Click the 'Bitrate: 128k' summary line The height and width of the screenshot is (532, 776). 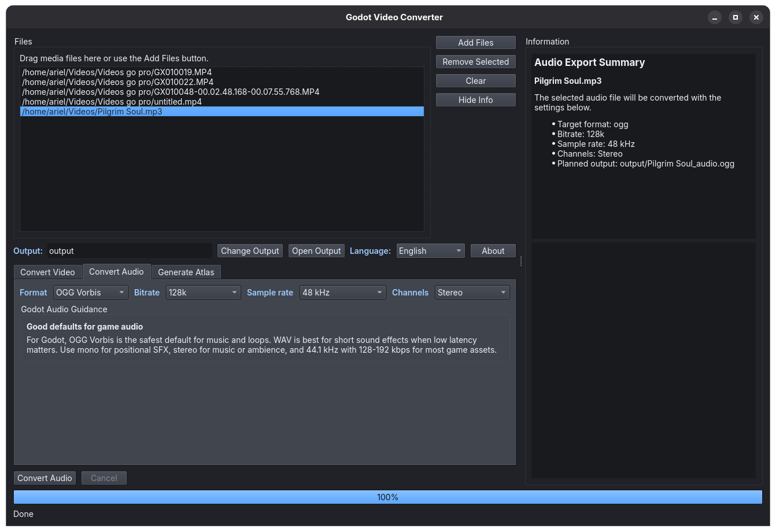[x=581, y=134]
